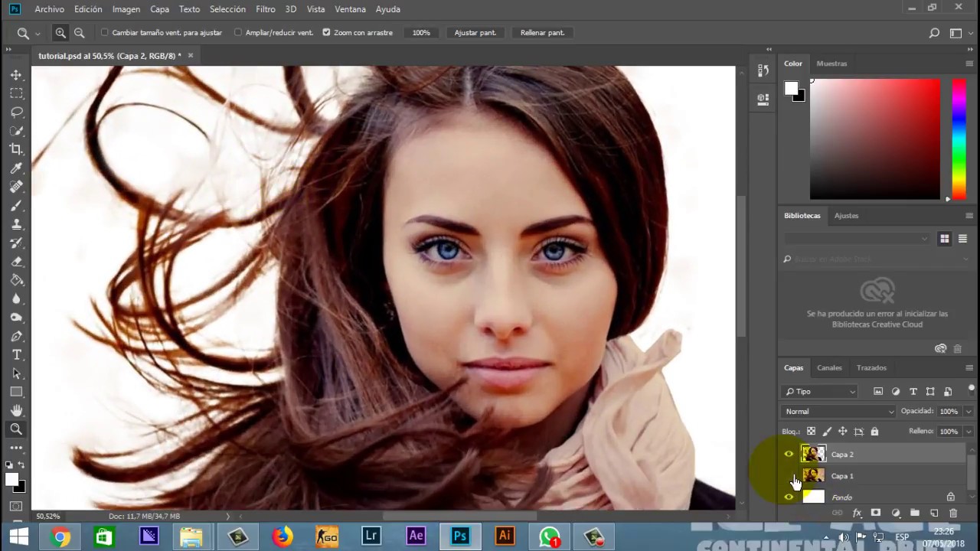The height and width of the screenshot is (551, 980).
Task: Select the Crop tool
Action: (x=16, y=150)
